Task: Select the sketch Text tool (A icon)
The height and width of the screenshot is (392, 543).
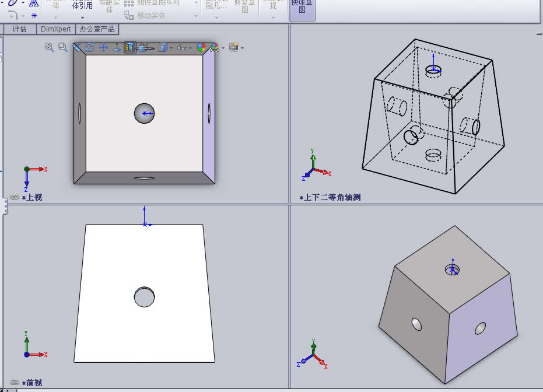Action: point(33,3)
